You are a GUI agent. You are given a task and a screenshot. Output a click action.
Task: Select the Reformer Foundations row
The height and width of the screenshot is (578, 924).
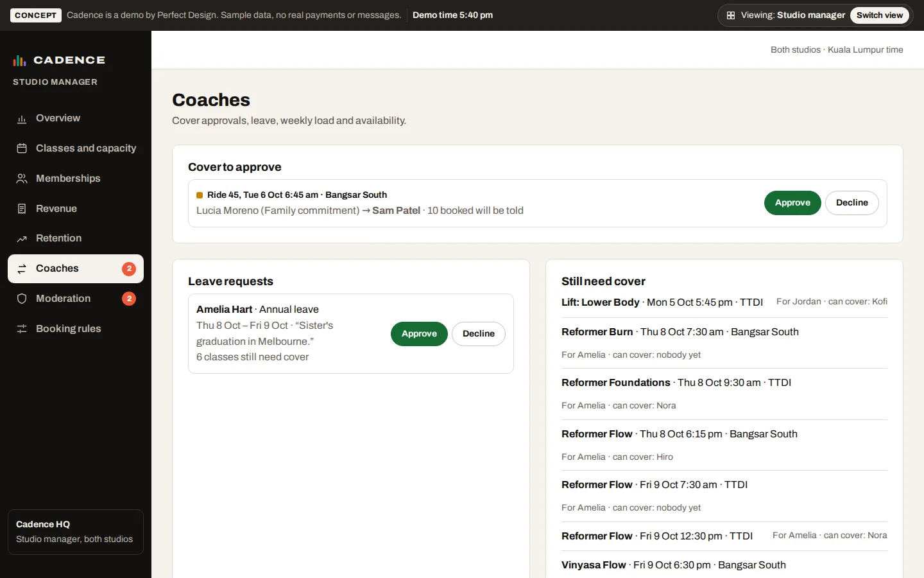pyautogui.click(x=724, y=394)
